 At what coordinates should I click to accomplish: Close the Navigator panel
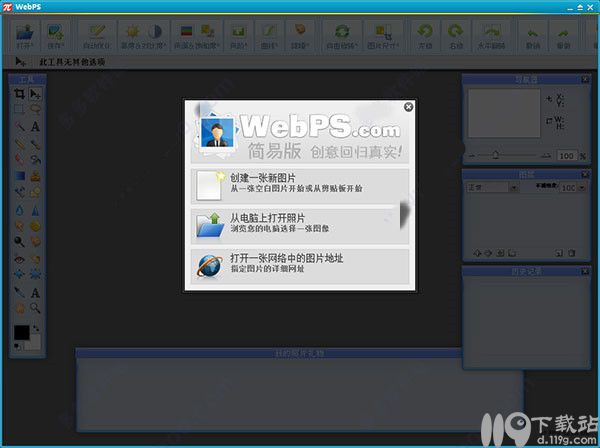coord(585,79)
